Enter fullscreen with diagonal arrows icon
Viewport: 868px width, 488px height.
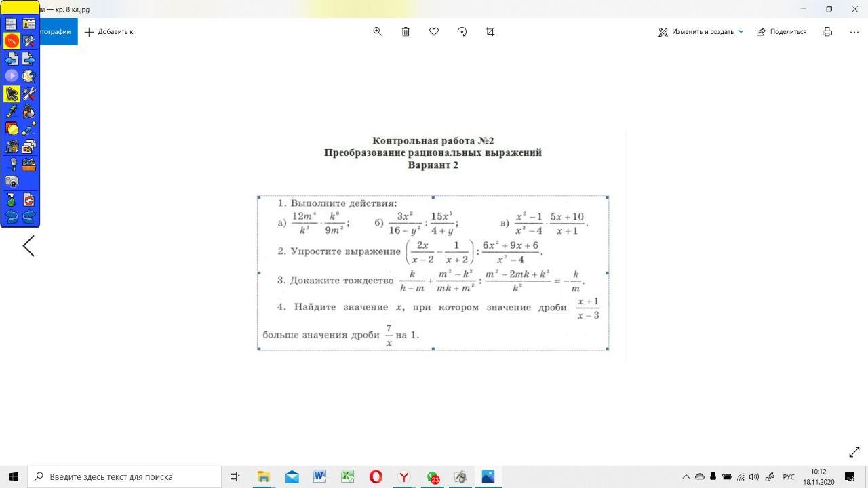coord(854,452)
